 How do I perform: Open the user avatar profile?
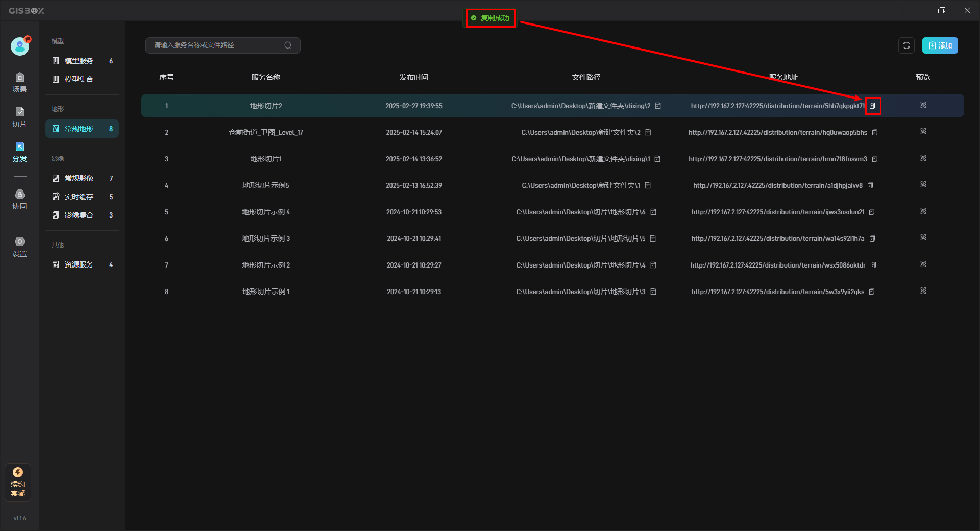coord(20,46)
